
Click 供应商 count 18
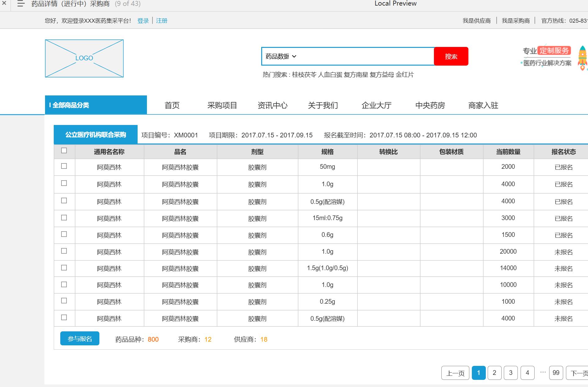(x=264, y=339)
